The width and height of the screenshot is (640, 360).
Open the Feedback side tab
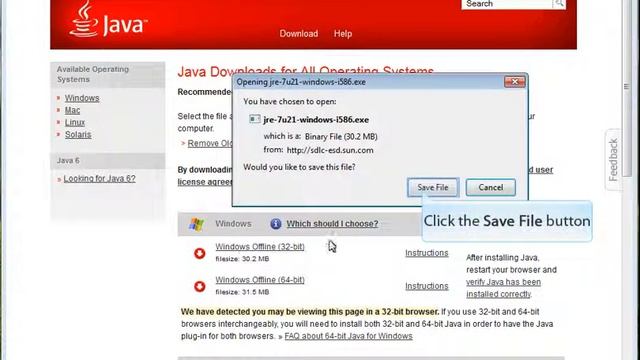pyautogui.click(x=613, y=160)
